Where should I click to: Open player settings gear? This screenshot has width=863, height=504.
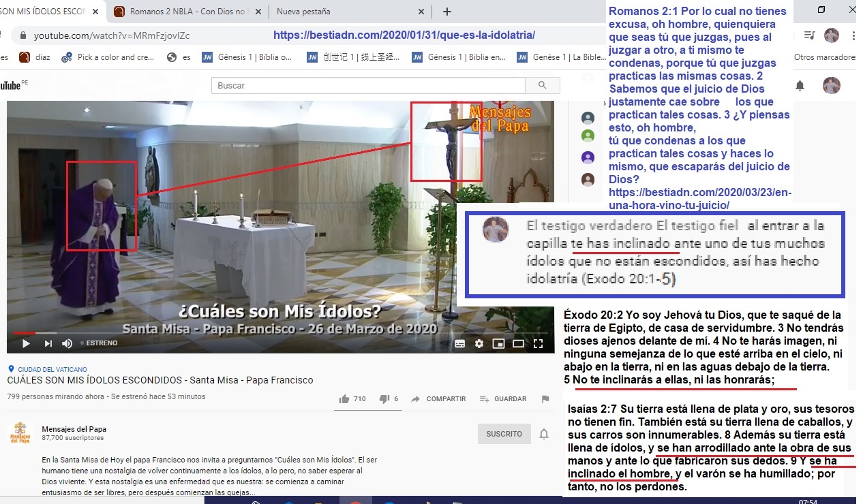click(x=479, y=343)
